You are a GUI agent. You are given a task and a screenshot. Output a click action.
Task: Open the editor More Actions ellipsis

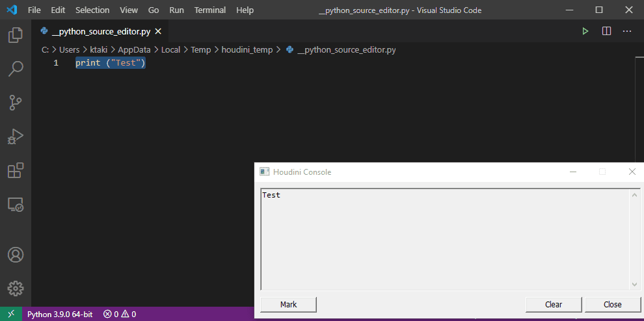click(626, 31)
